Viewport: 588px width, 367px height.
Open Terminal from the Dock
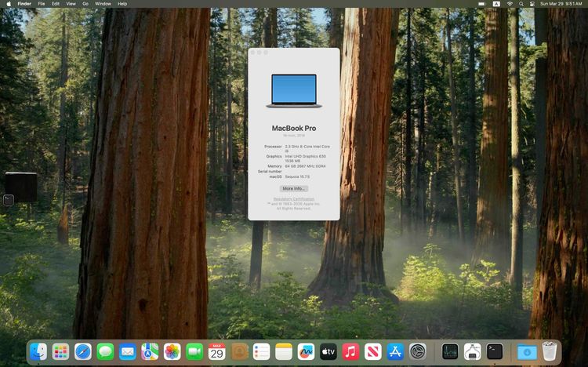(495, 352)
